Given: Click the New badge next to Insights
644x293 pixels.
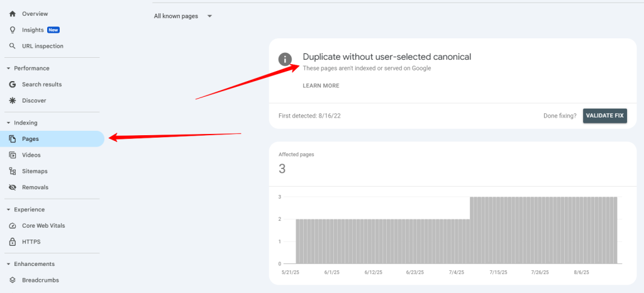Looking at the screenshot, I should 53,30.
